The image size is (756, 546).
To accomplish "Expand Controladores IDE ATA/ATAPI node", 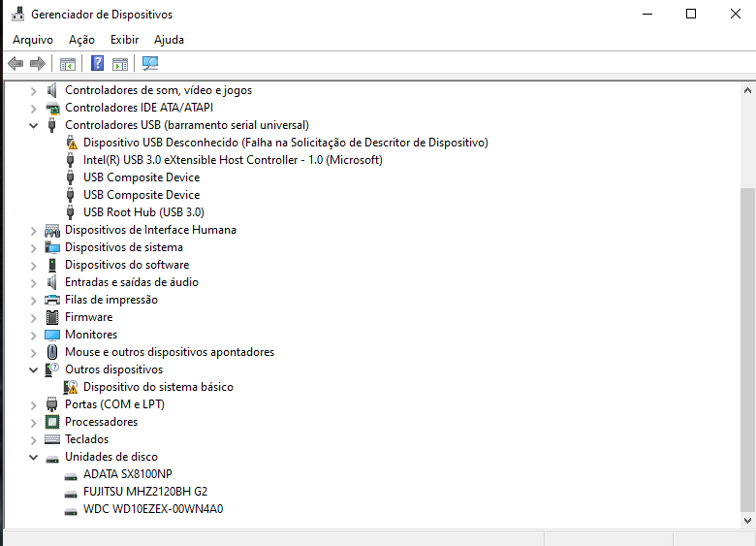I will [x=33, y=108].
